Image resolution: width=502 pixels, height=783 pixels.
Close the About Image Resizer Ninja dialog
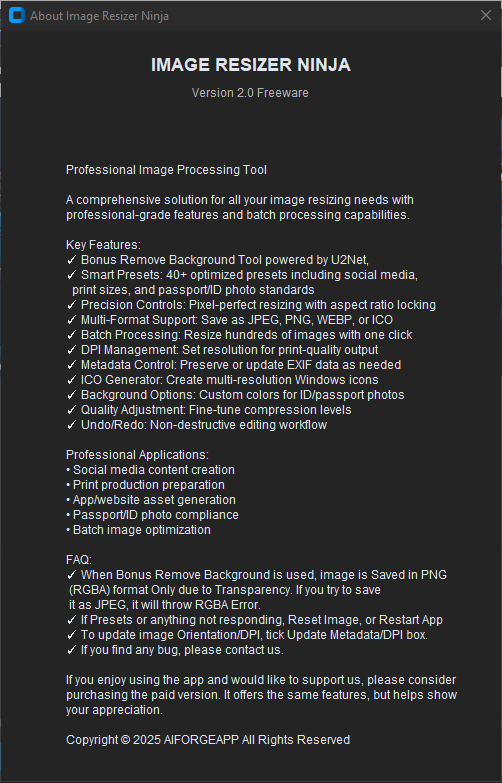pyautogui.click(x=486, y=15)
